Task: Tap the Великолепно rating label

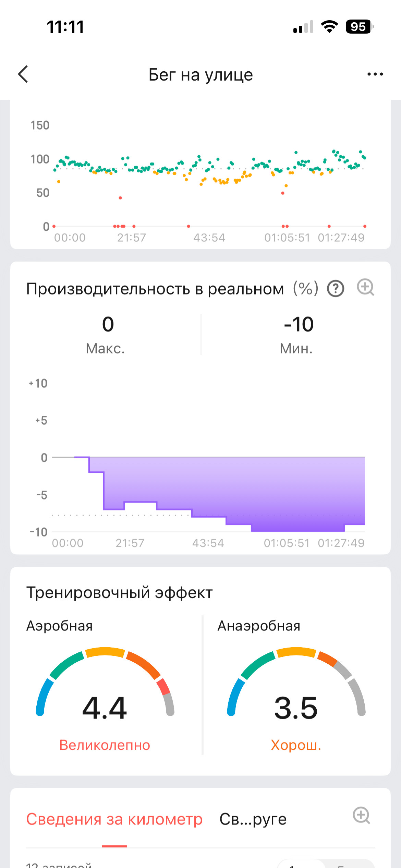Action: point(105,745)
